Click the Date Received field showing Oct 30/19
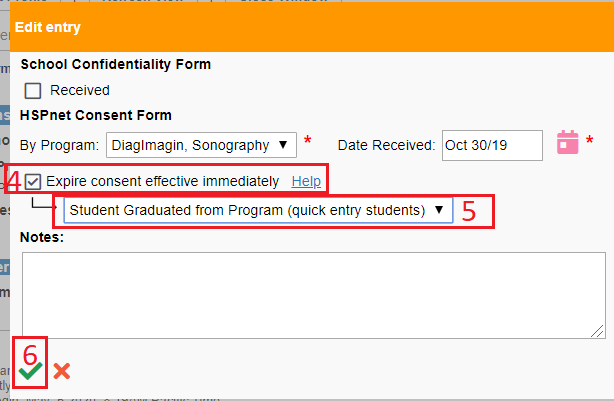Image resolution: width=614 pixels, height=401 pixels. point(492,146)
